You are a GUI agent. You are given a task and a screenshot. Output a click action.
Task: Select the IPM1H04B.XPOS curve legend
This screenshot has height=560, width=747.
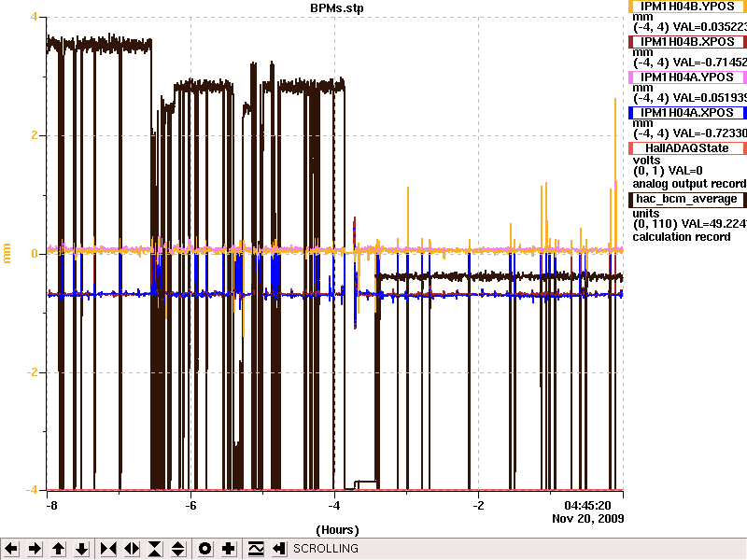click(687, 42)
